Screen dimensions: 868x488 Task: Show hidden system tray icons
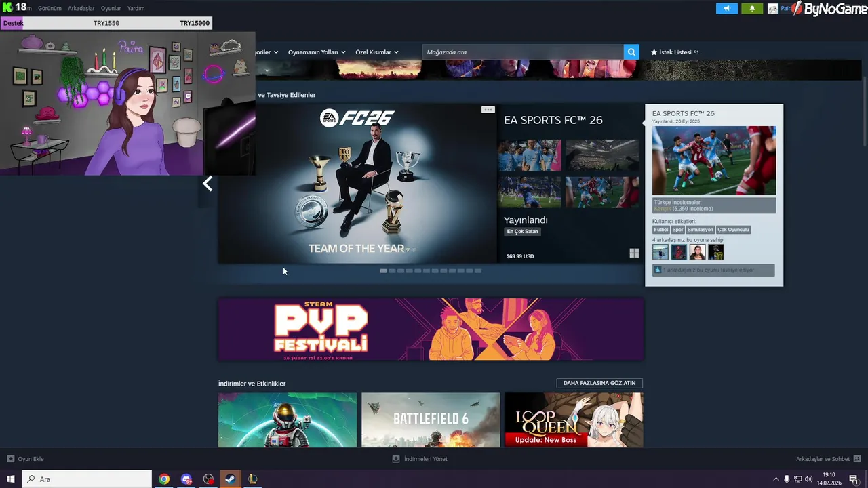[776, 479]
